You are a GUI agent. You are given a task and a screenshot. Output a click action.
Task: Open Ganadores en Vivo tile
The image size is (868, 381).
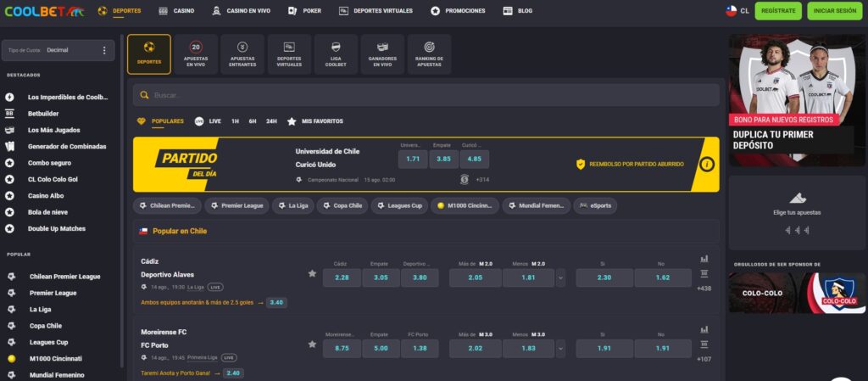point(382,54)
